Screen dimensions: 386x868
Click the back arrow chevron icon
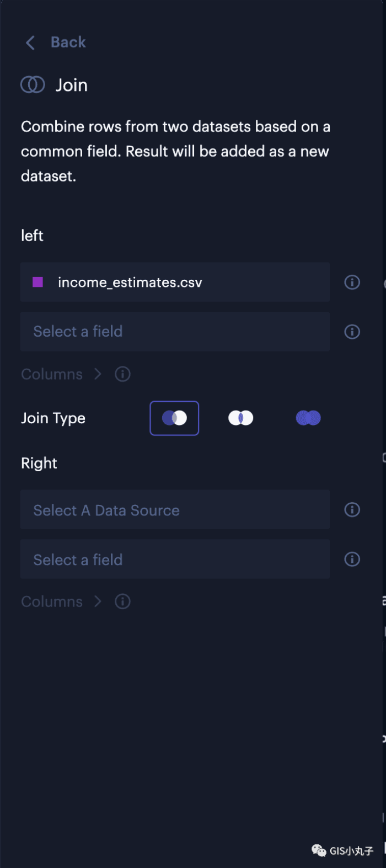[30, 42]
